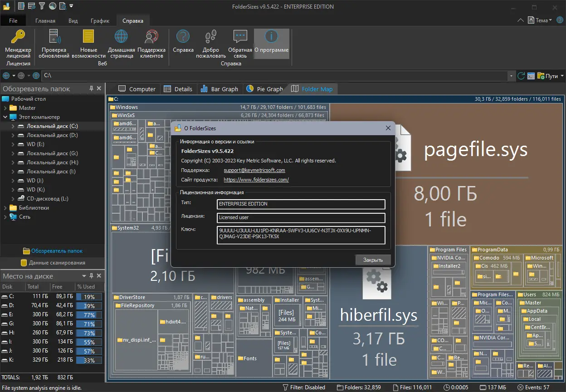The image size is (566, 392).
Task: Click the Filter: Disabled status bar entry
Action: [303, 387]
